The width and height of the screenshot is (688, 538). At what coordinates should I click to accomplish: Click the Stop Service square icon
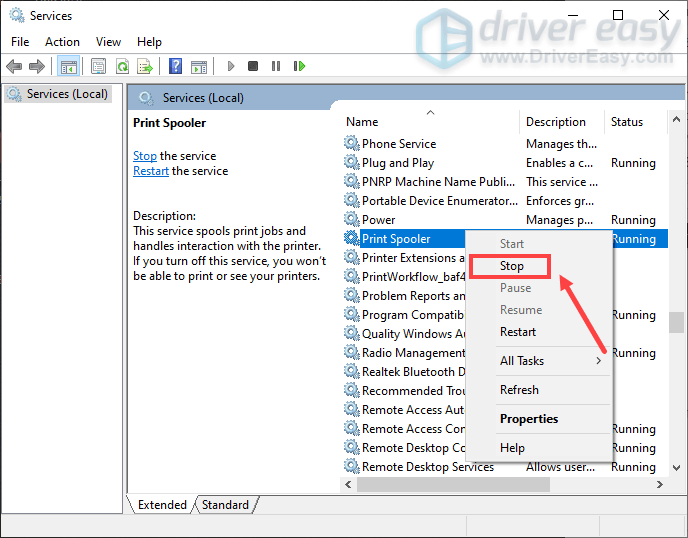pos(253,66)
